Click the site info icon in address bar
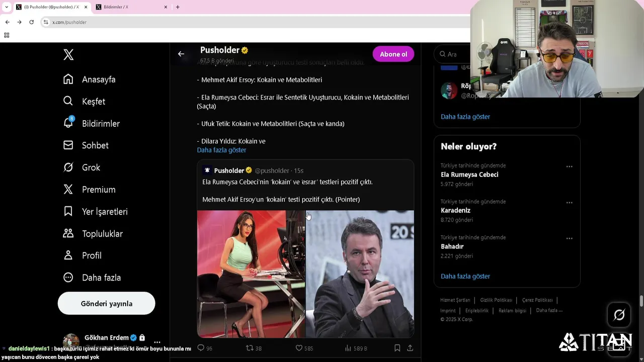Screen dimensions: 644x362 pyautogui.click(x=46, y=22)
